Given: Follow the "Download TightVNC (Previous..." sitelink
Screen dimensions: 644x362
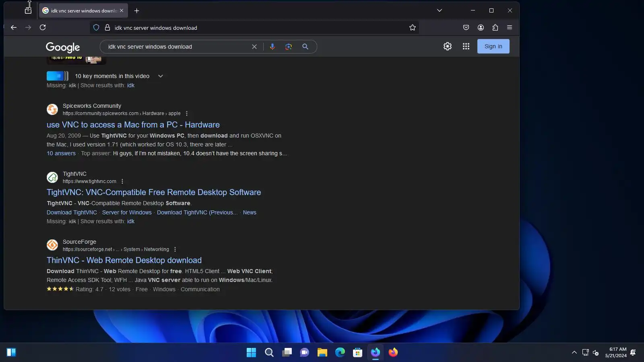Looking at the screenshot, I should pos(197,212).
